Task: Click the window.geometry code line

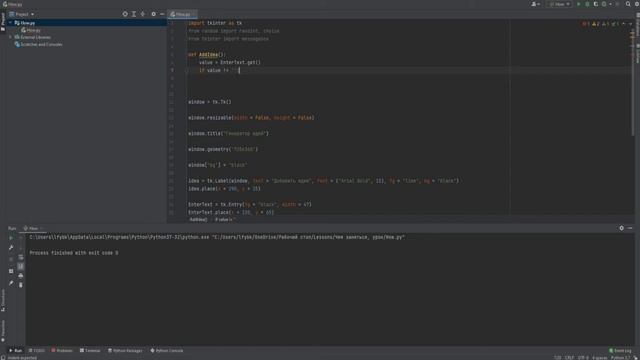Action: click(223, 149)
